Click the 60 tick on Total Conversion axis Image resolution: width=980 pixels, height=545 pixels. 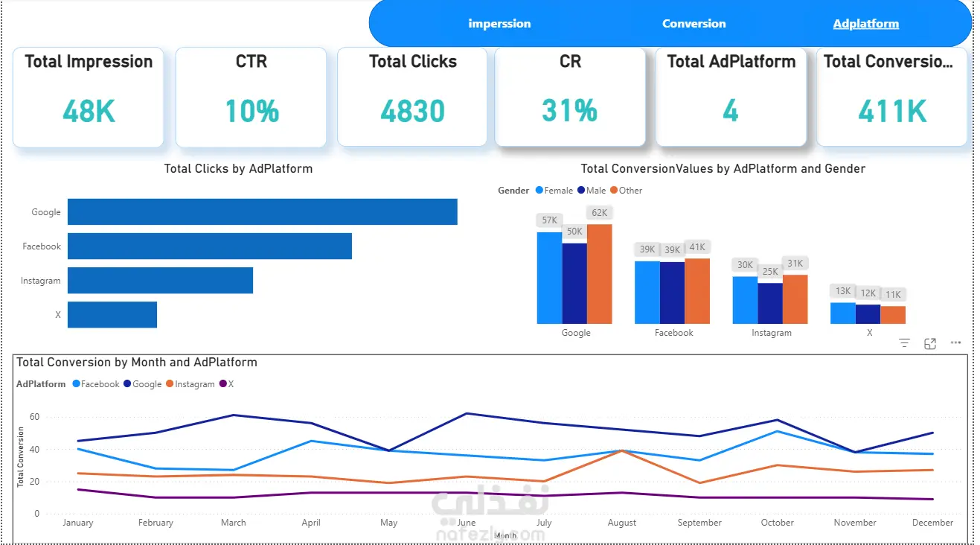tap(34, 417)
